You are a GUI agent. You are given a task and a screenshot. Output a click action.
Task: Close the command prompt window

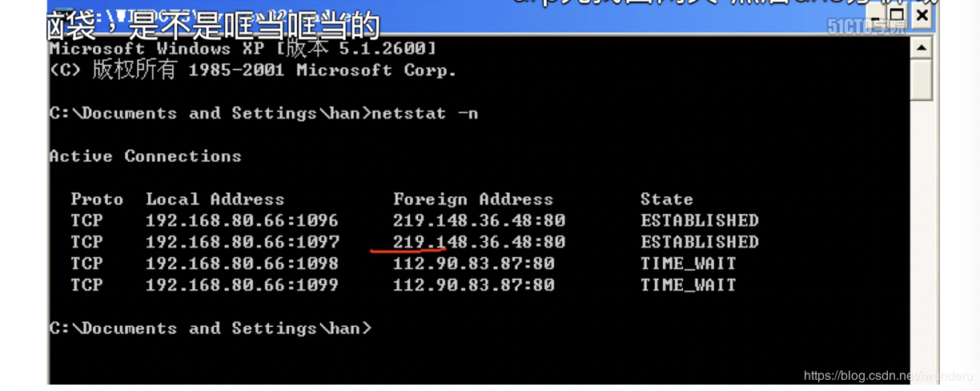tap(922, 14)
